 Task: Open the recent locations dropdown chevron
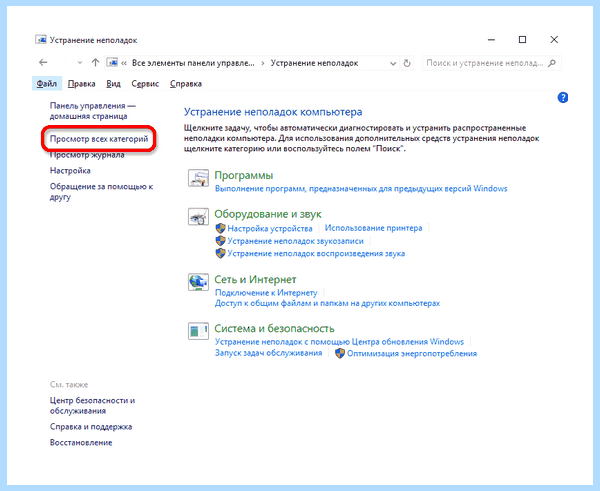pos(80,63)
